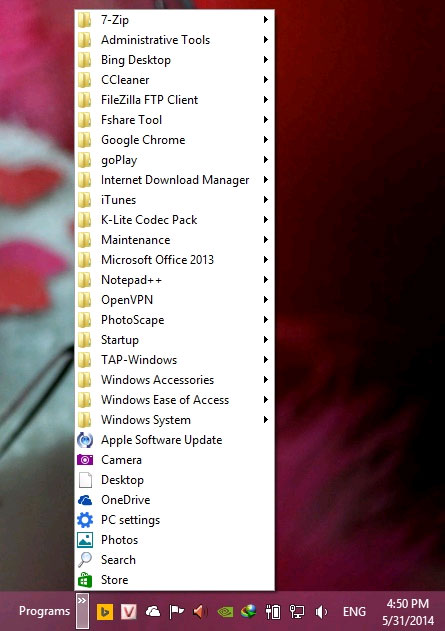The width and height of the screenshot is (445, 631).
Task: Open the NVIDIA tray icon
Action: coord(225,612)
